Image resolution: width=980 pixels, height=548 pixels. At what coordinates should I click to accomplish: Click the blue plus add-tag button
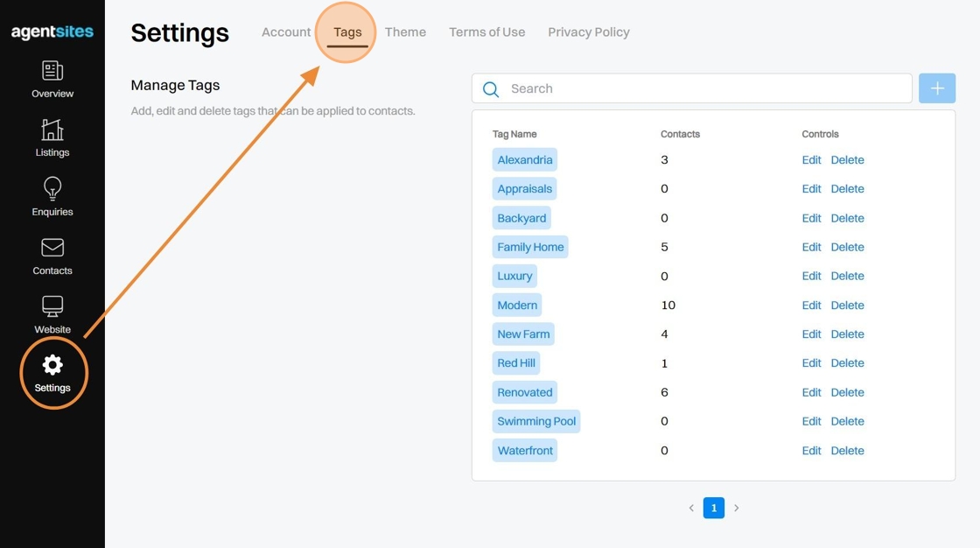coord(937,88)
